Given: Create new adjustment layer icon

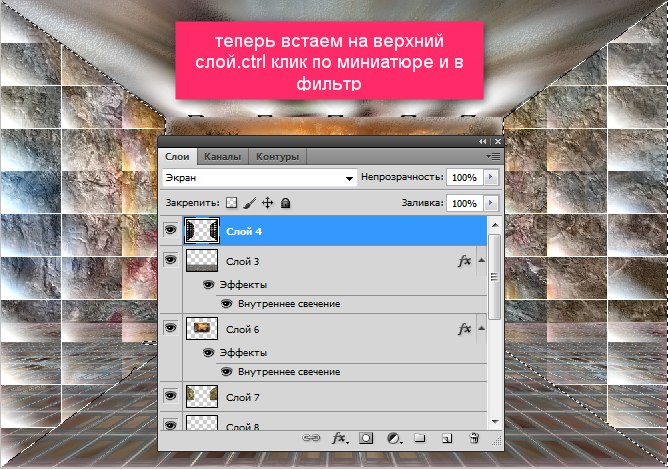Looking at the screenshot, I should click(x=394, y=438).
